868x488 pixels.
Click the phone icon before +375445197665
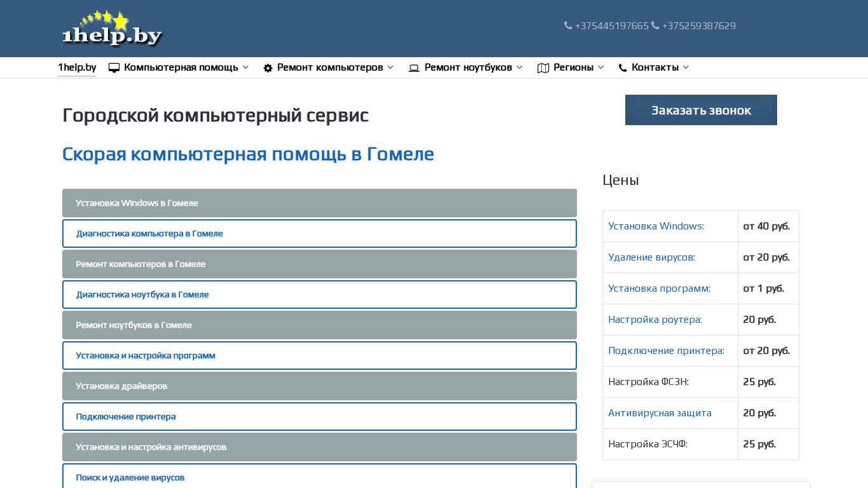tap(568, 26)
